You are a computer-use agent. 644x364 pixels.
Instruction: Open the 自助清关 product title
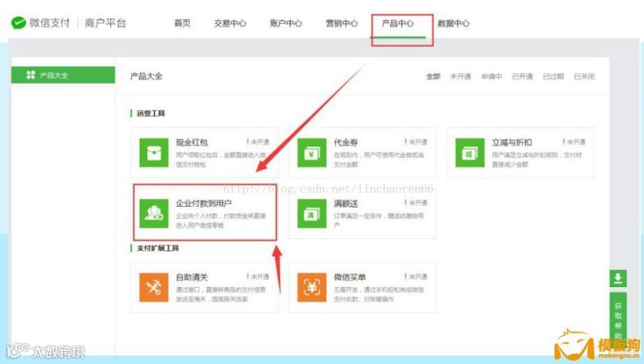(192, 278)
